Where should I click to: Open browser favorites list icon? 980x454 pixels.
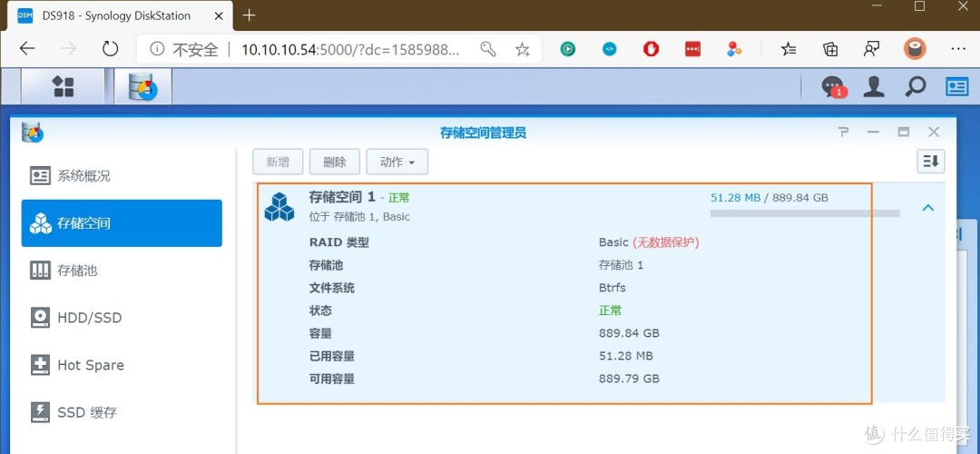tap(789, 49)
